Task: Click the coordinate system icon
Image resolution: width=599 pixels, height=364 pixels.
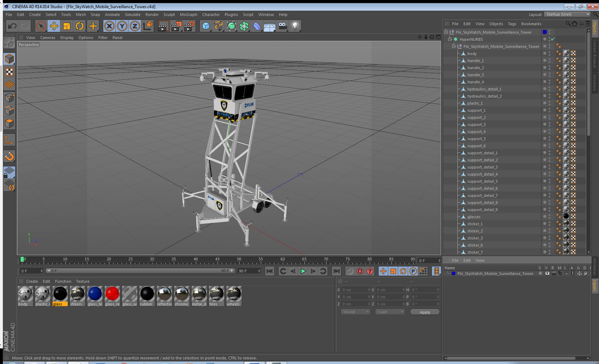Action: (148, 26)
